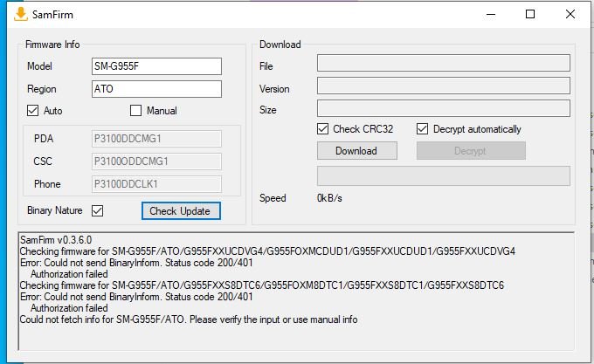594x364 pixels.
Task: Click the Model input field containing SM-G955F
Action: click(x=156, y=66)
